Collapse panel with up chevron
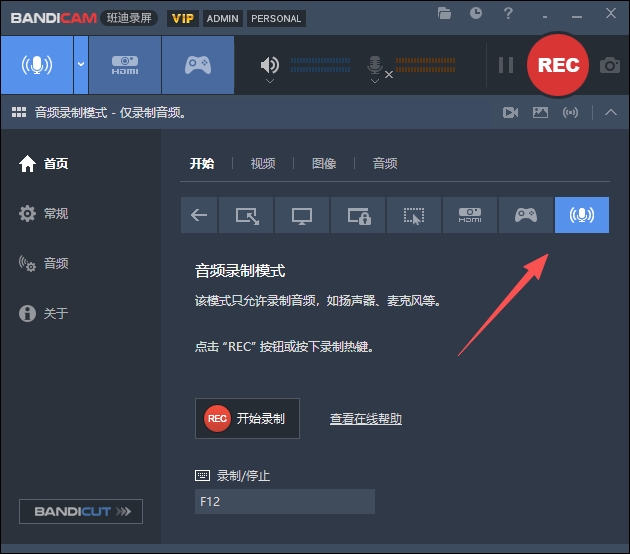The image size is (630, 554). [x=611, y=112]
